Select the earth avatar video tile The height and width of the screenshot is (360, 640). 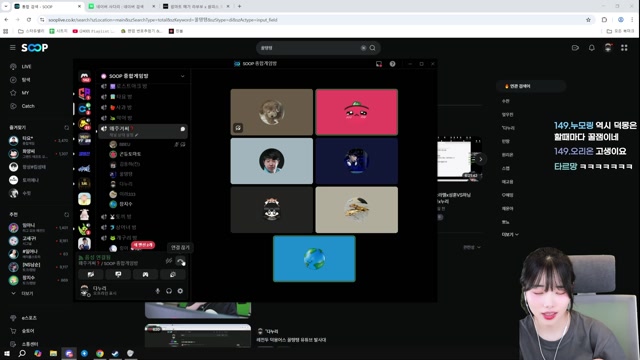pos(314,259)
